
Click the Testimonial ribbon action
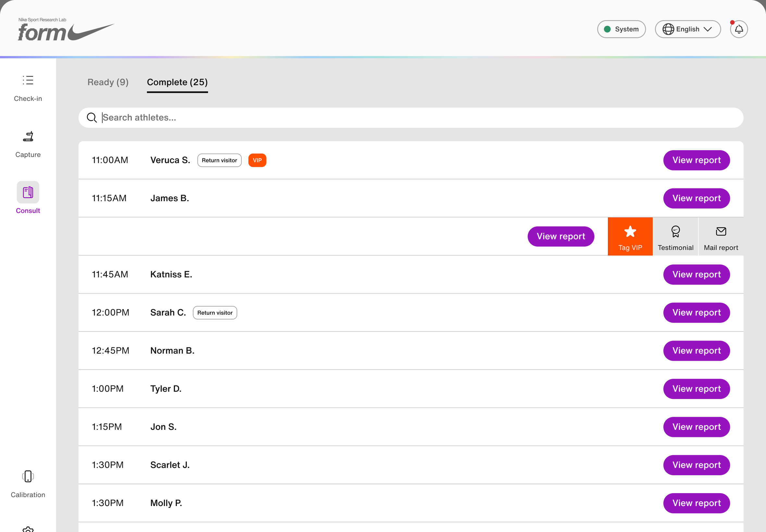point(675,237)
